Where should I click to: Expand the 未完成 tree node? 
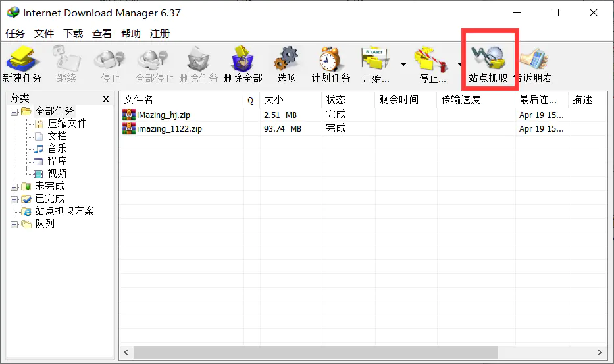[x=14, y=187]
